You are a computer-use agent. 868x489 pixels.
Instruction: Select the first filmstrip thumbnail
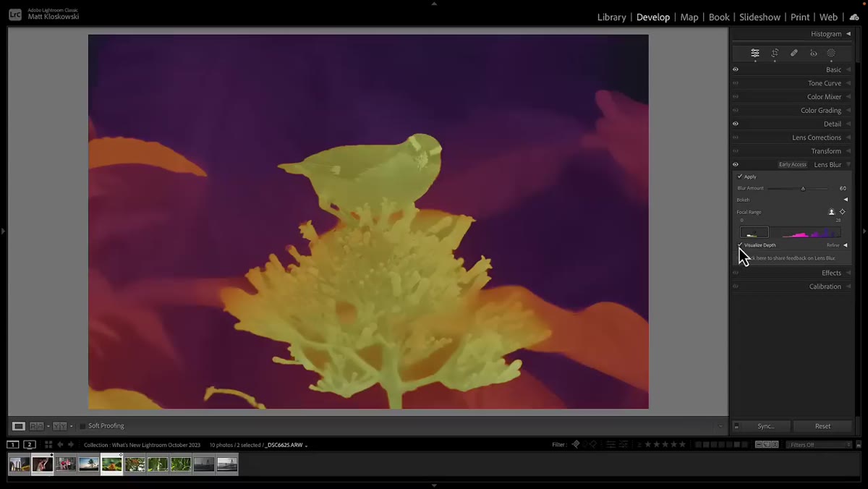pos(20,464)
